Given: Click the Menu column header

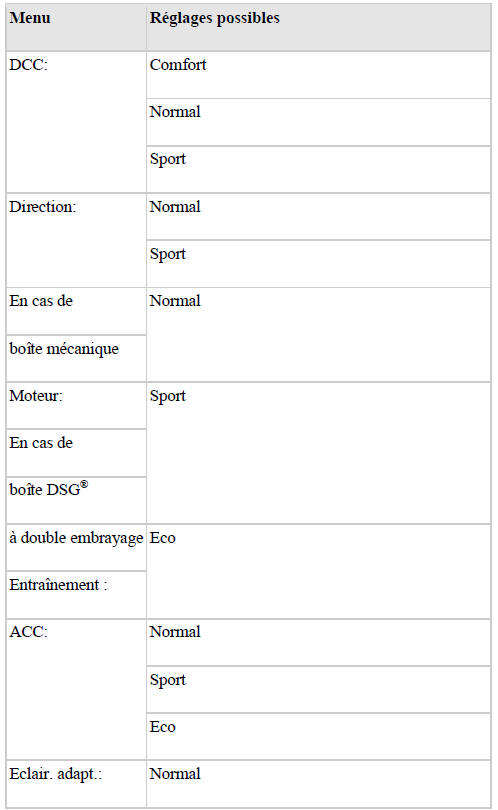Looking at the screenshot, I should pyautogui.click(x=76, y=27).
